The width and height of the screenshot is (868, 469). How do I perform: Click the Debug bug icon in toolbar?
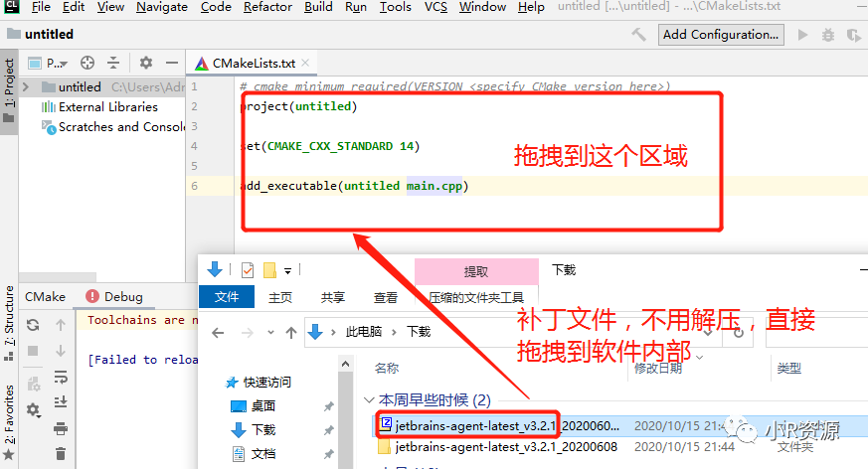tap(827, 35)
